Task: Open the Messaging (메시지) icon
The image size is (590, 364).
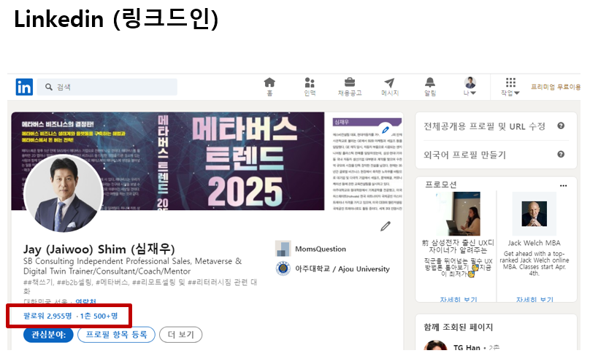Action: pos(389,82)
